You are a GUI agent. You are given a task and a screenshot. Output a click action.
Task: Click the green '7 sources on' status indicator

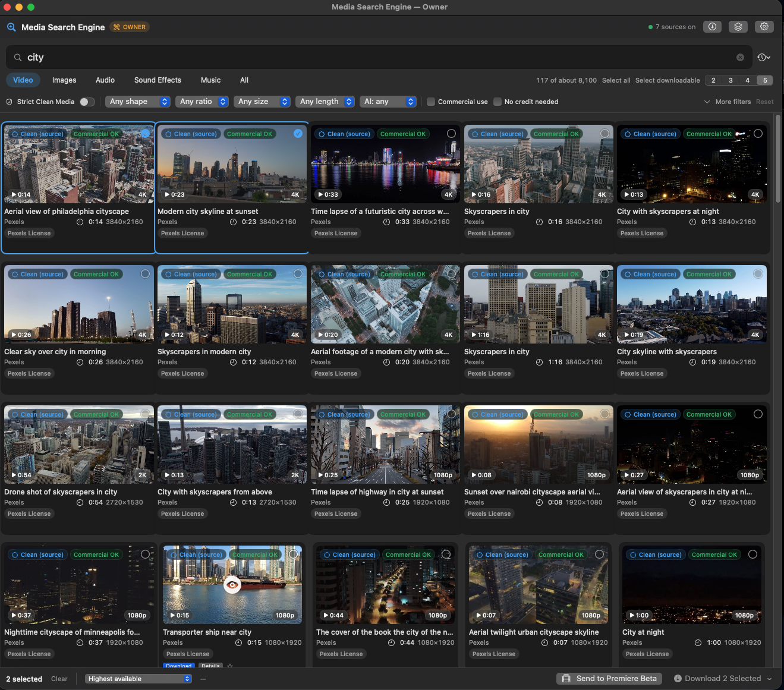coord(672,27)
